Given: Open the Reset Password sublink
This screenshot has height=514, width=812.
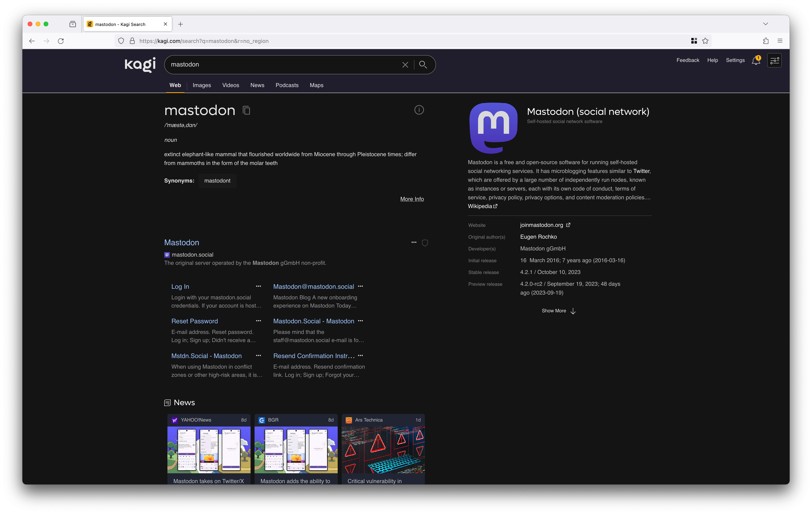Looking at the screenshot, I should (x=195, y=321).
